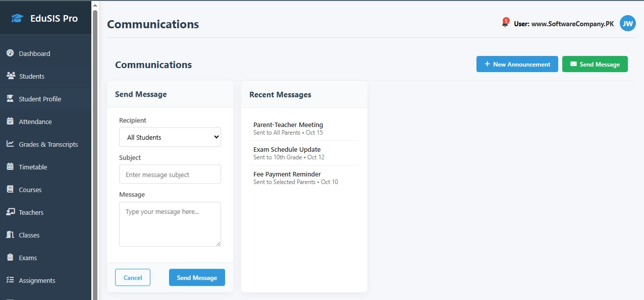
Task: Navigate to Exams page
Action: click(28, 258)
